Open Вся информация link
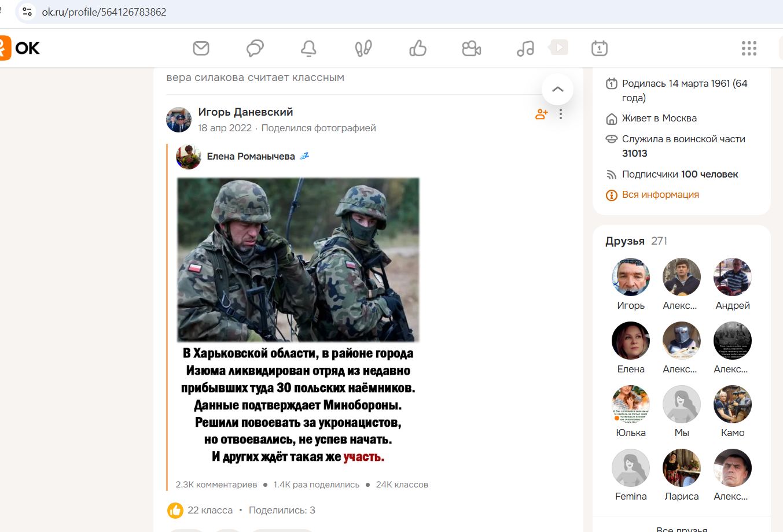 [660, 195]
